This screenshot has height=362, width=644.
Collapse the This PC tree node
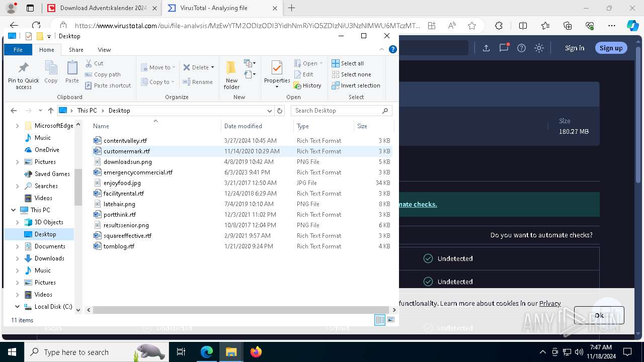(x=13, y=210)
